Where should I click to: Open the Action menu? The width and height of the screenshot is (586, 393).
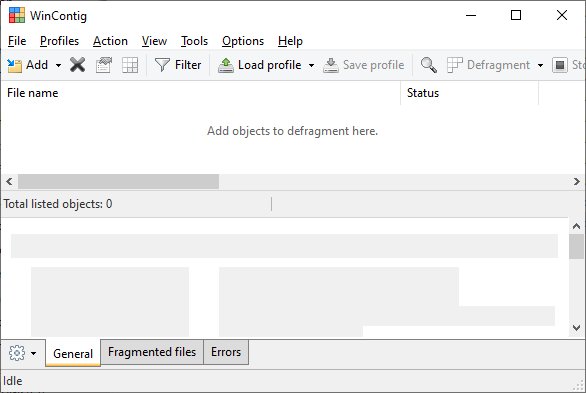point(110,41)
